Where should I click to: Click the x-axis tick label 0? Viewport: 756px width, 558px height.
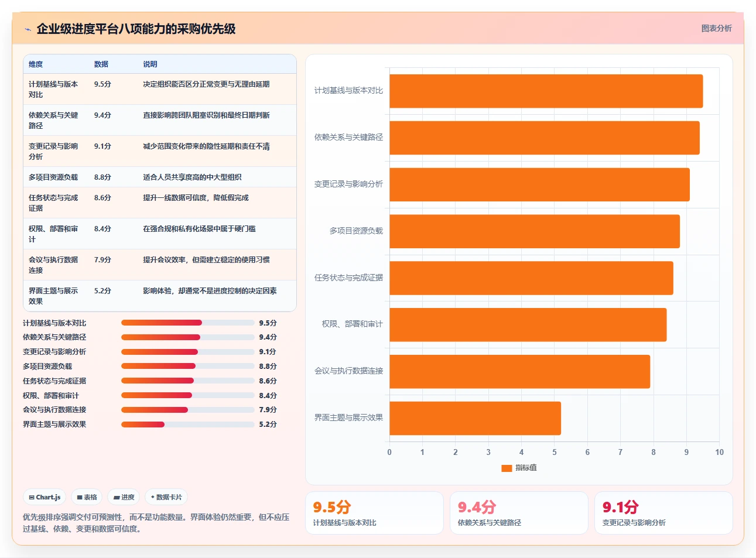click(x=389, y=452)
